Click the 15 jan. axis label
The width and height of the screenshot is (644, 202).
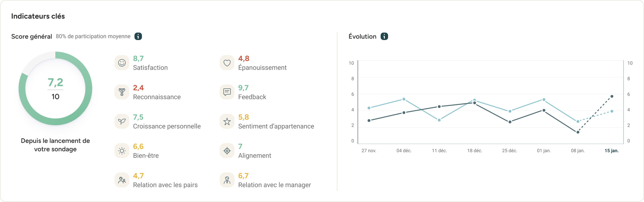(611, 151)
